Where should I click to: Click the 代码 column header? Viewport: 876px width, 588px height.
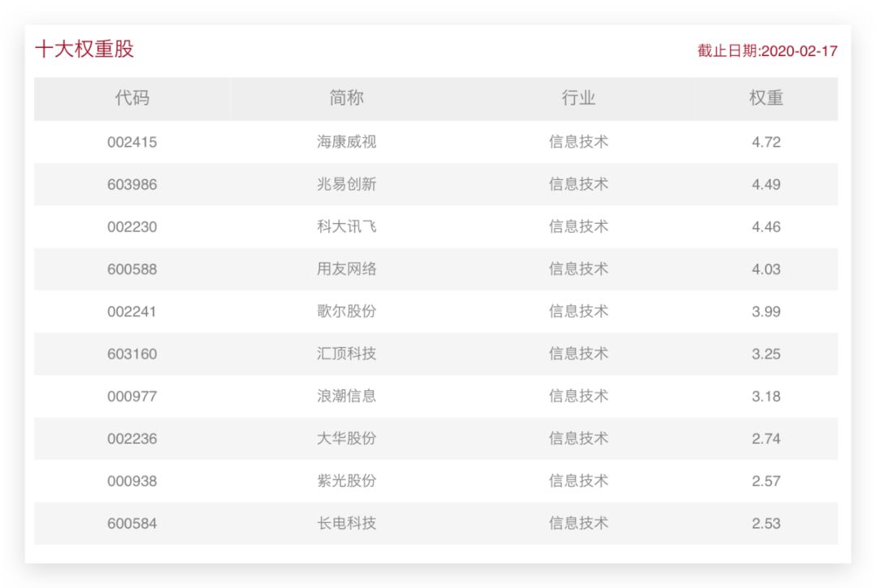click(x=132, y=97)
